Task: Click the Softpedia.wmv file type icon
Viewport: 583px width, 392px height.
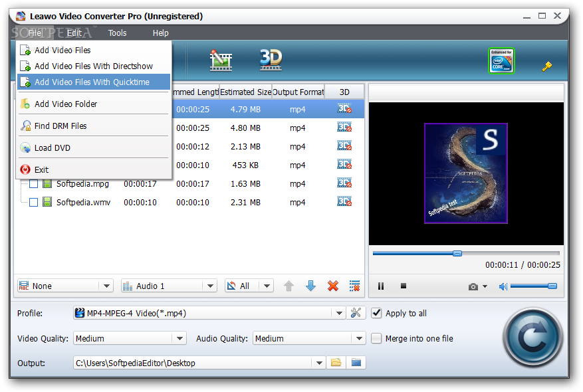Action: point(47,202)
